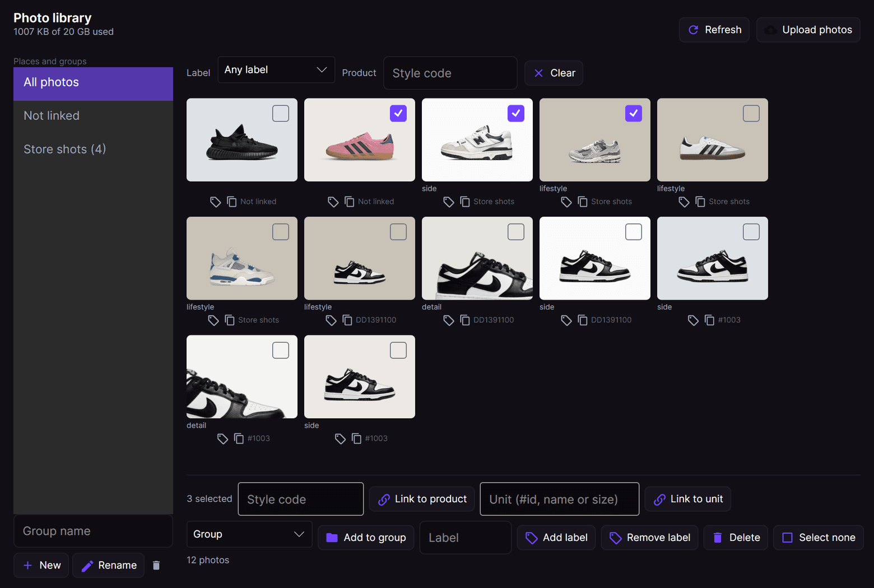Click the Remove label button
This screenshot has height=588, width=874.
tap(650, 538)
